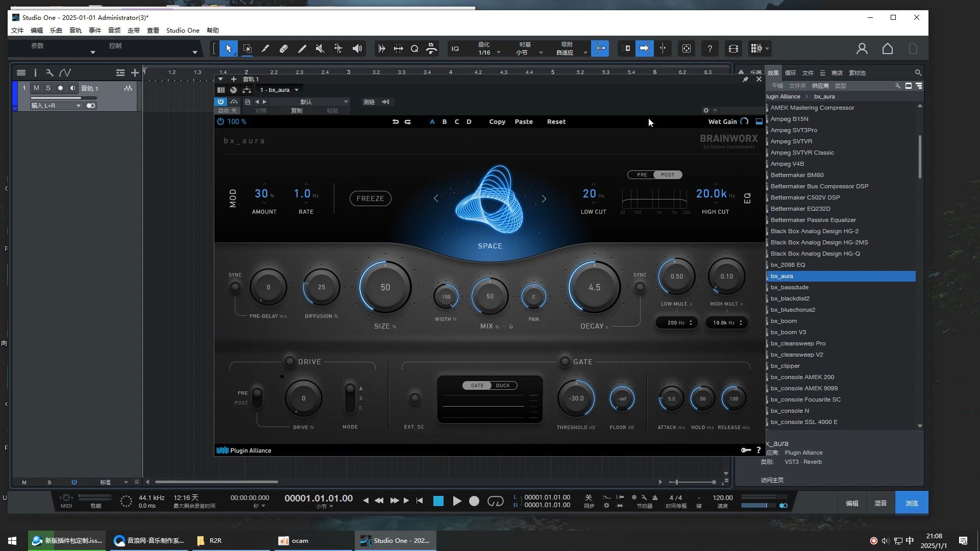This screenshot has width=980, height=551.
Task: Click the track 1 volume slider
Action: click(63, 98)
